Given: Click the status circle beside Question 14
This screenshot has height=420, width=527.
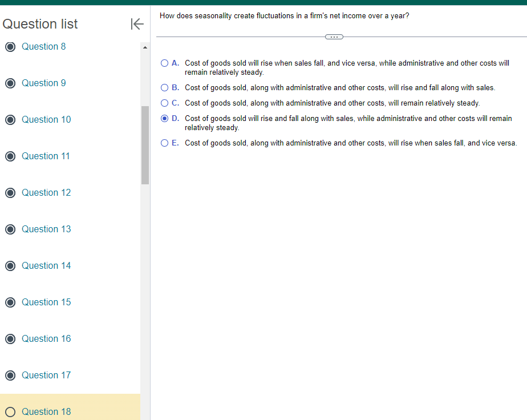Looking at the screenshot, I should tap(10, 266).
